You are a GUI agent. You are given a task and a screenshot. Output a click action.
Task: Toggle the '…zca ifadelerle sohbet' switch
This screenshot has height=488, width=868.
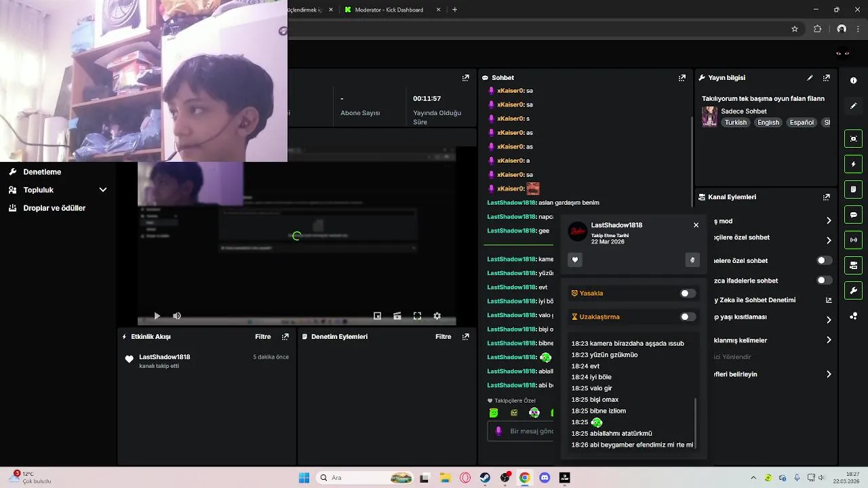click(825, 281)
